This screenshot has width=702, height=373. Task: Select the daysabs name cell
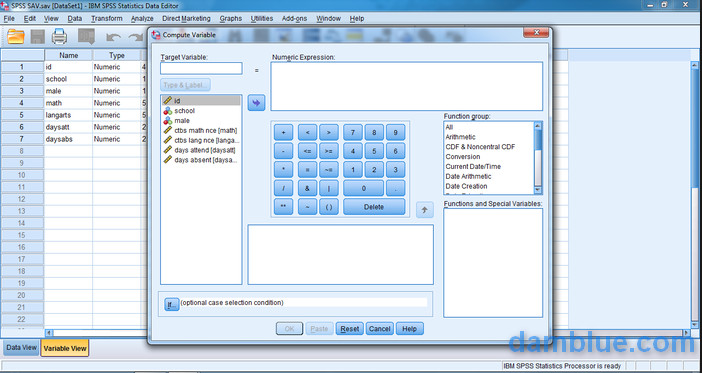coord(68,139)
